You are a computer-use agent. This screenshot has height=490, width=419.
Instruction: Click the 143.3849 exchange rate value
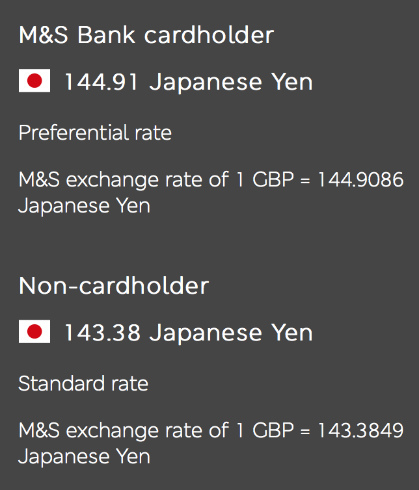click(x=361, y=430)
